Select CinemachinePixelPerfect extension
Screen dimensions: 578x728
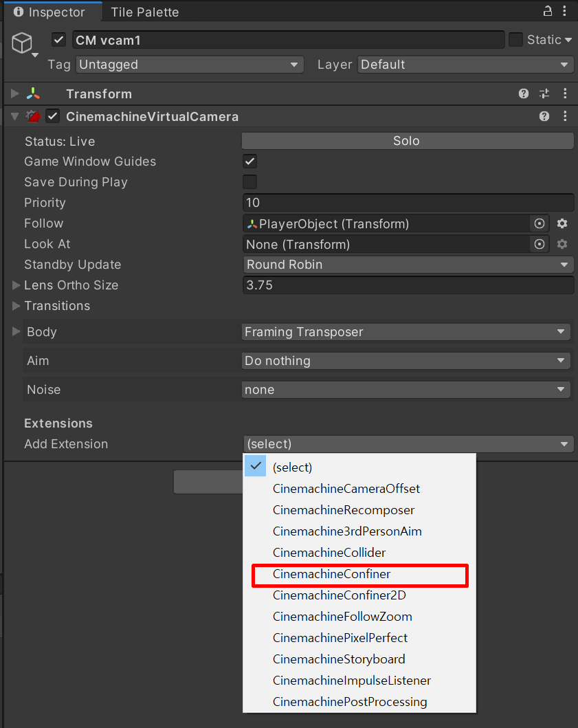point(360,638)
